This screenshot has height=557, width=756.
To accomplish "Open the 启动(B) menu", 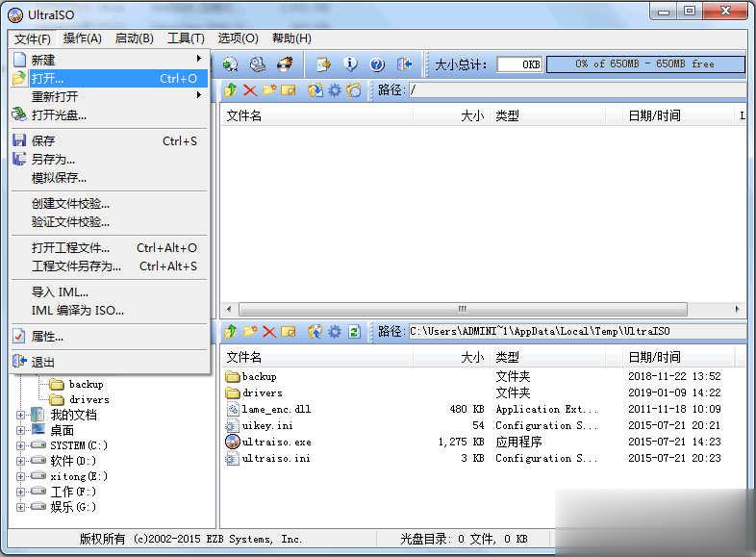I will click(x=134, y=38).
